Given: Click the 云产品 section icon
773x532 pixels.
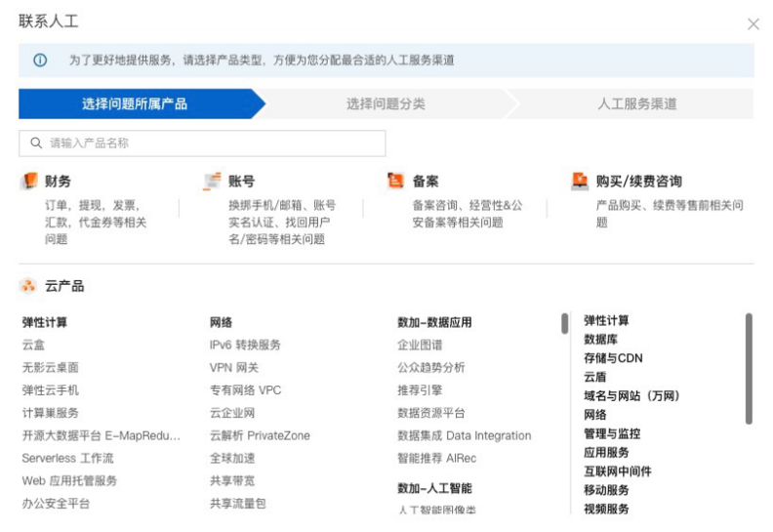Looking at the screenshot, I should 28,285.
